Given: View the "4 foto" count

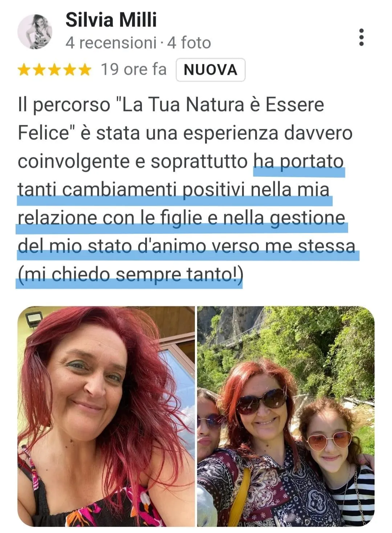Looking at the screenshot, I should click(x=189, y=43).
